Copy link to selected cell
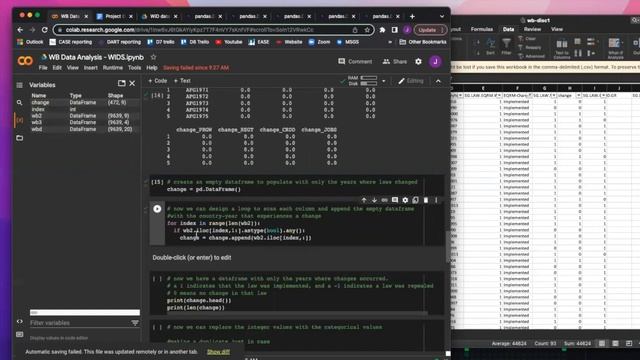The image size is (640, 360). click(384, 200)
